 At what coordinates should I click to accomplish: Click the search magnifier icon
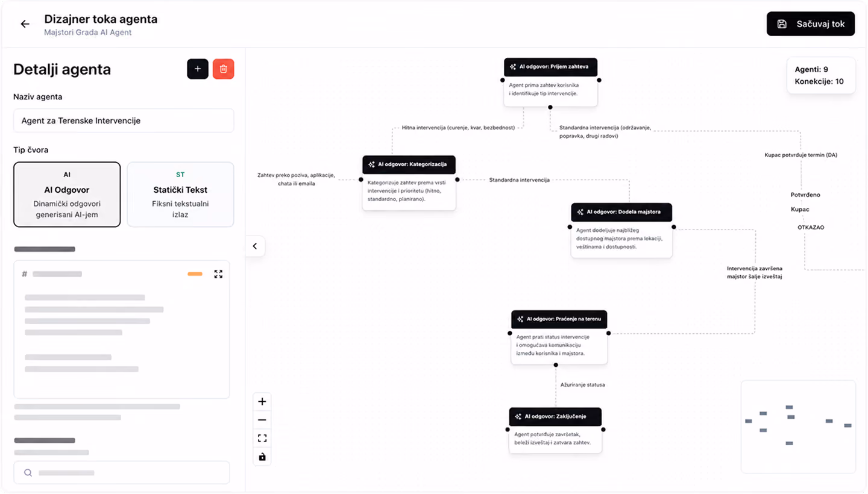(x=28, y=473)
